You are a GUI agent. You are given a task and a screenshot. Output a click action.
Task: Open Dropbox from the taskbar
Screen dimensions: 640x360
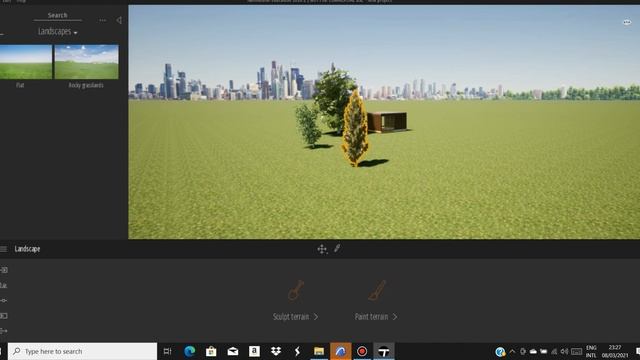pyautogui.click(x=276, y=351)
